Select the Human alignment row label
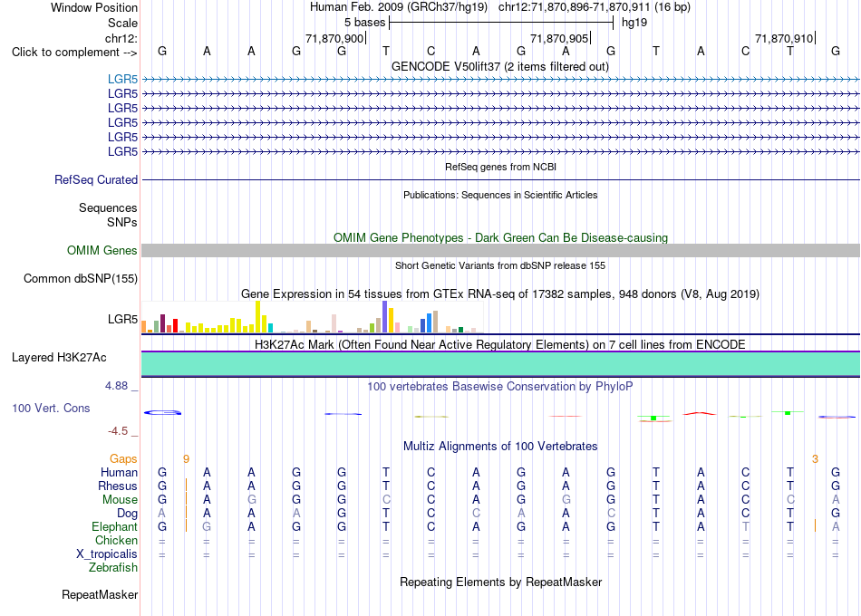Image resolution: width=861 pixels, height=616 pixels. coord(119,473)
